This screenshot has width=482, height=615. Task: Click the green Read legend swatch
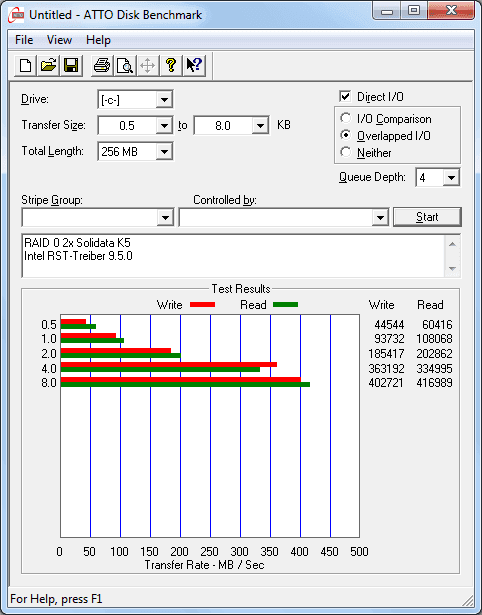(x=286, y=304)
